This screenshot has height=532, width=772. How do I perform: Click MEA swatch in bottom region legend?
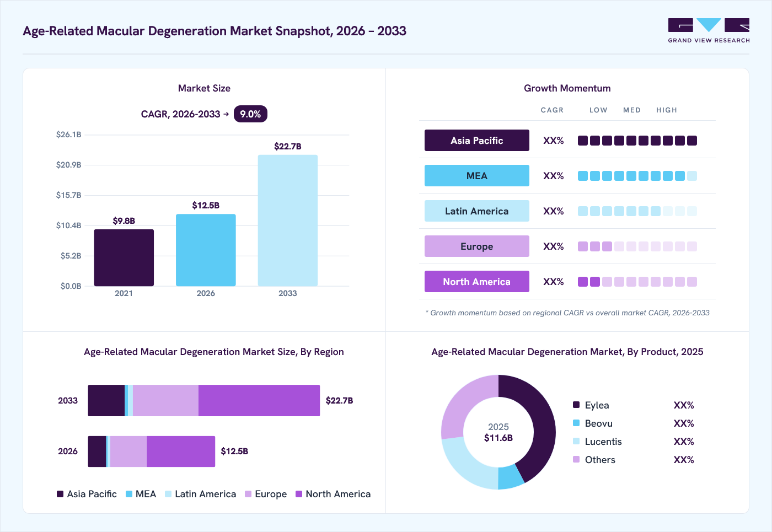[x=129, y=494]
